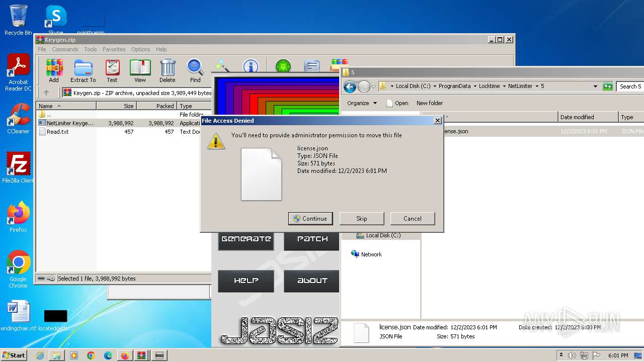Sort WinRAR list by Name column
This screenshot has height=362, width=644.
point(66,106)
